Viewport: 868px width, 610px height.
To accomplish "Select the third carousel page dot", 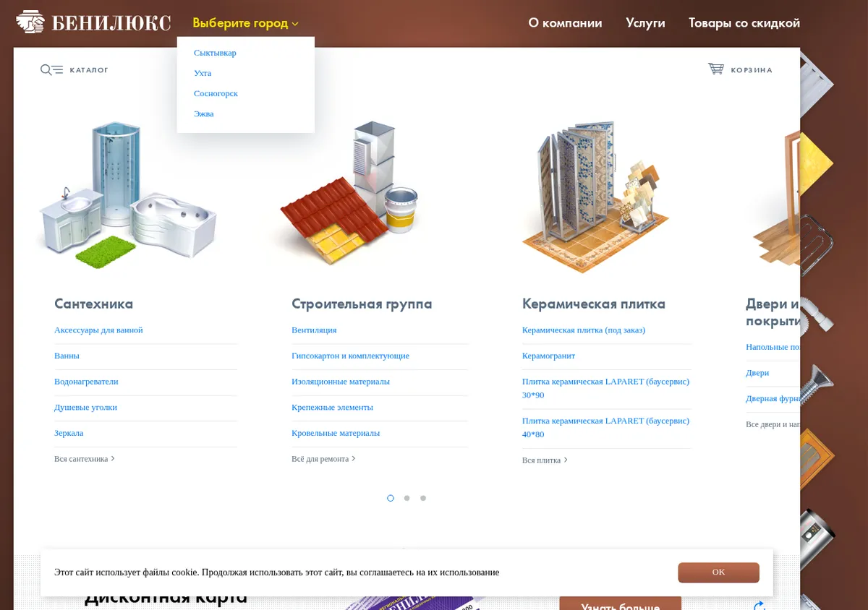I will pyautogui.click(x=423, y=498).
